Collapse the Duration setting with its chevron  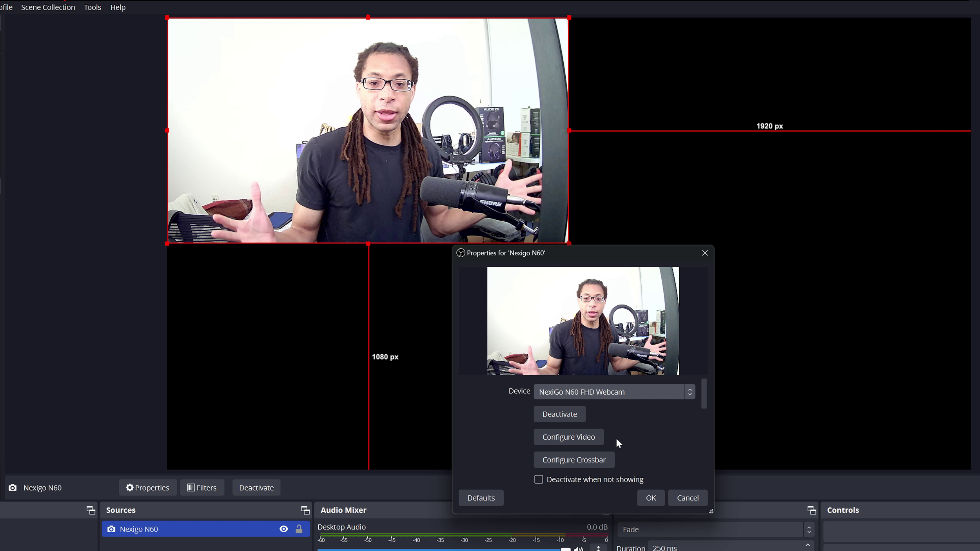808,545
